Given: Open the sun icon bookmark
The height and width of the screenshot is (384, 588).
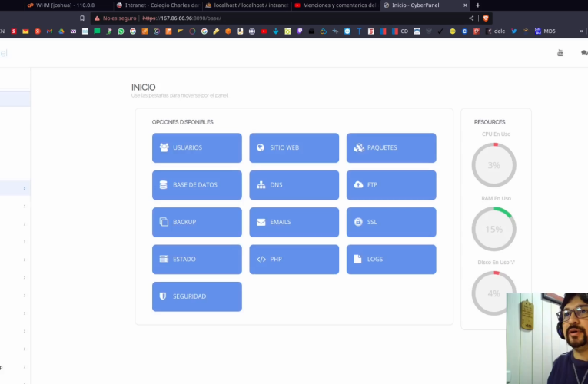Looking at the screenshot, I should [526, 31].
